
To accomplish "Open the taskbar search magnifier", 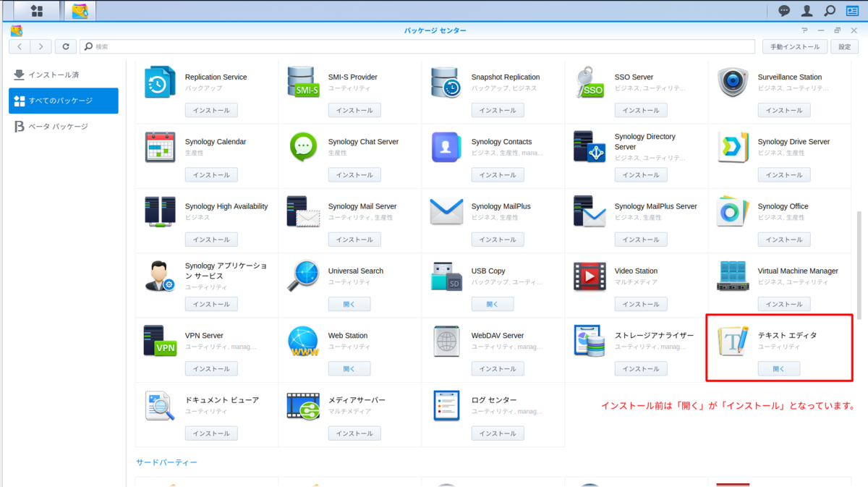I will coord(830,11).
